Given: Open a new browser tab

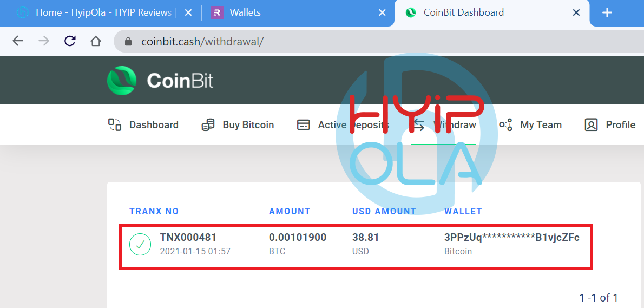Looking at the screenshot, I should (607, 13).
